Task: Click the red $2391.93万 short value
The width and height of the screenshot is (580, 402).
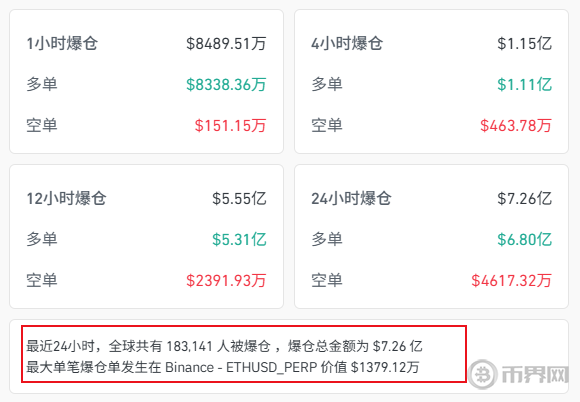Action: point(226,280)
